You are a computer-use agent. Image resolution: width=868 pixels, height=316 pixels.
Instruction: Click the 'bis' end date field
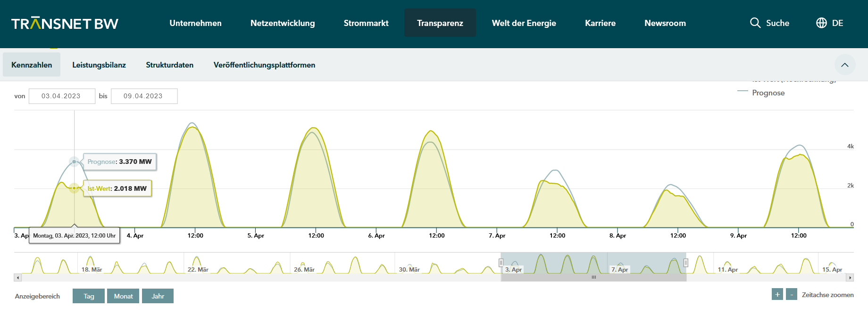click(x=144, y=96)
